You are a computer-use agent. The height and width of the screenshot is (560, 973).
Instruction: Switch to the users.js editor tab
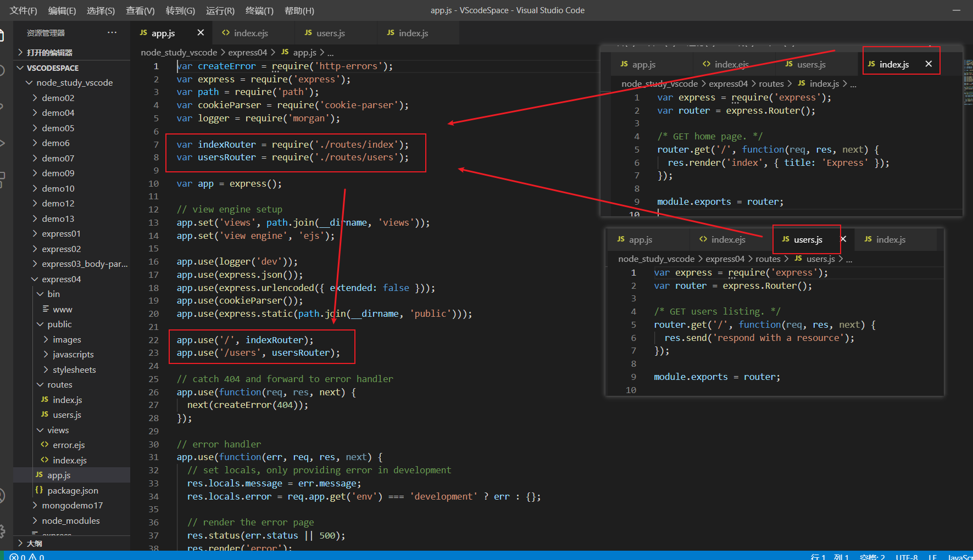point(336,33)
